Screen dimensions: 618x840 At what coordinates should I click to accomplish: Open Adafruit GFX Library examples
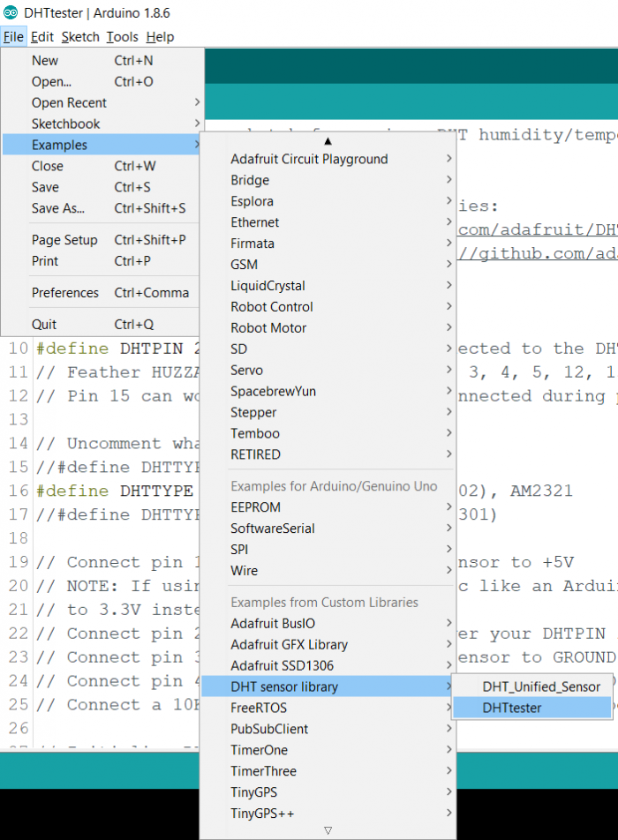(328, 644)
